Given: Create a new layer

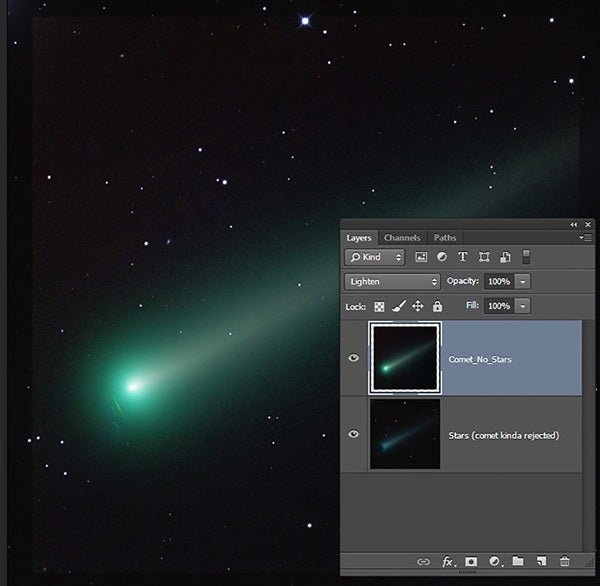Looking at the screenshot, I should tap(541, 562).
